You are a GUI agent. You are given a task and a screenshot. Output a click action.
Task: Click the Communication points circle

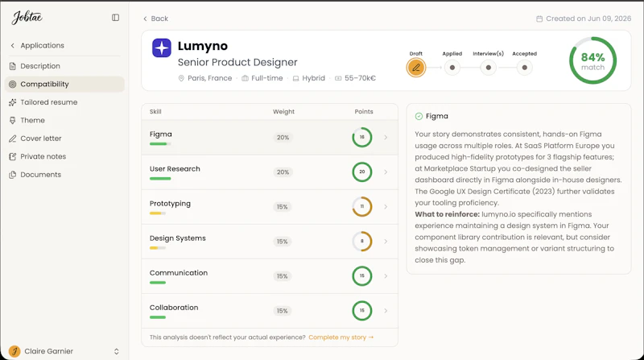(x=361, y=275)
